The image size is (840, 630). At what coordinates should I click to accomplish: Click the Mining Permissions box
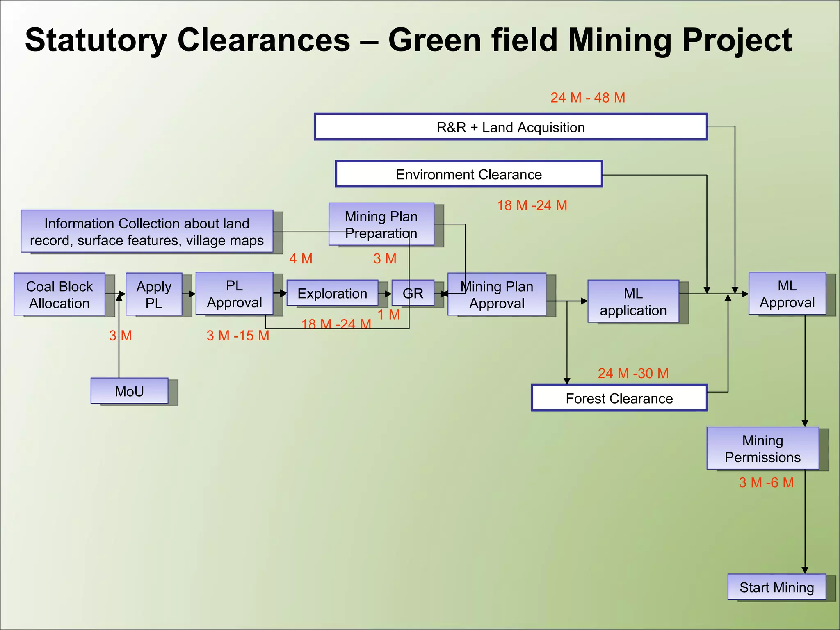click(x=762, y=448)
